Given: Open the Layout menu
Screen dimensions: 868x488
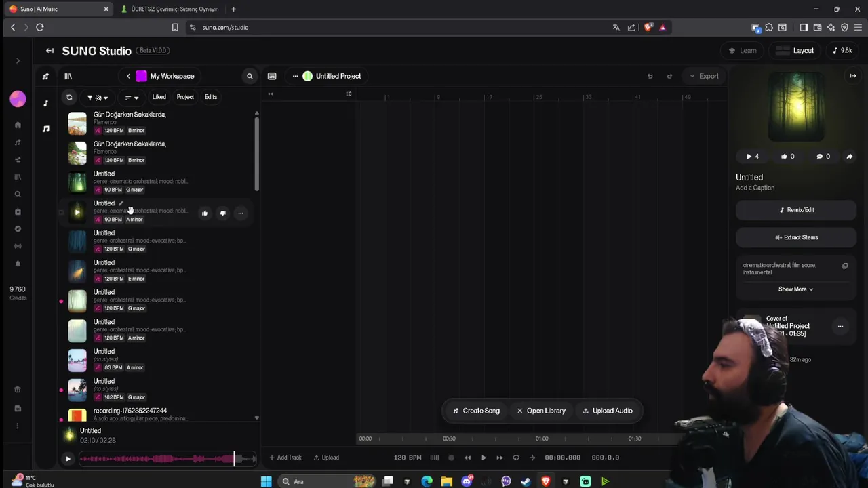Looking at the screenshot, I should click(796, 51).
